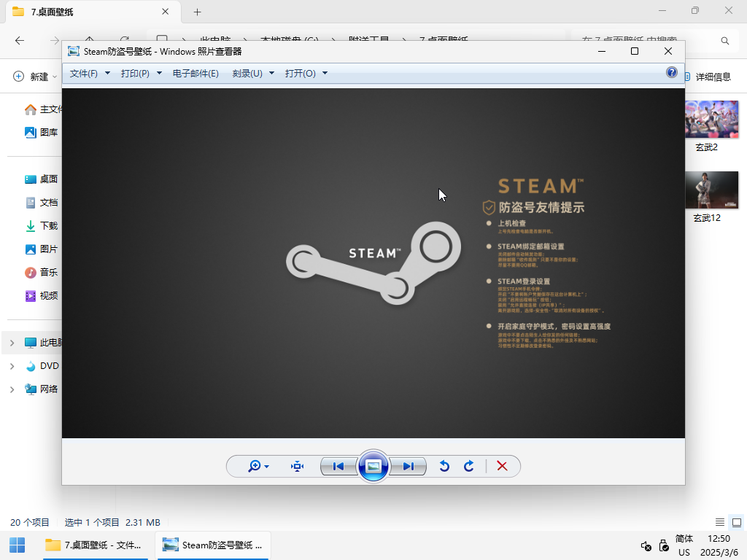Open the 文件(F) menu
The width and height of the screenshot is (747, 560).
(90, 74)
